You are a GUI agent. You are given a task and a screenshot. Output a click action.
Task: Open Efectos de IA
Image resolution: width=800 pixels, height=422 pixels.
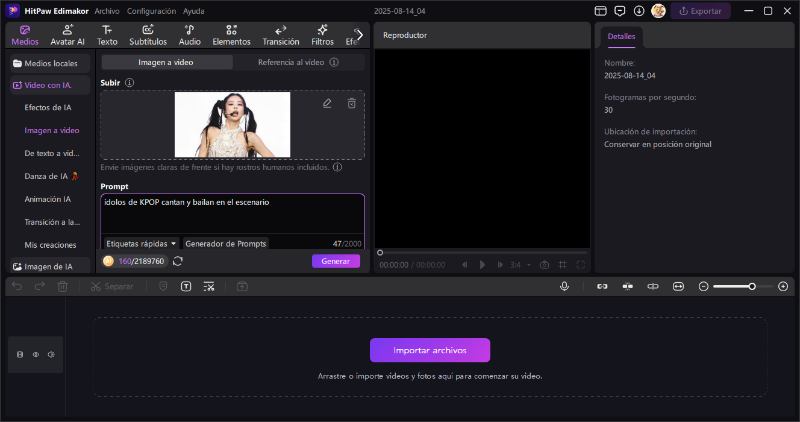point(48,107)
